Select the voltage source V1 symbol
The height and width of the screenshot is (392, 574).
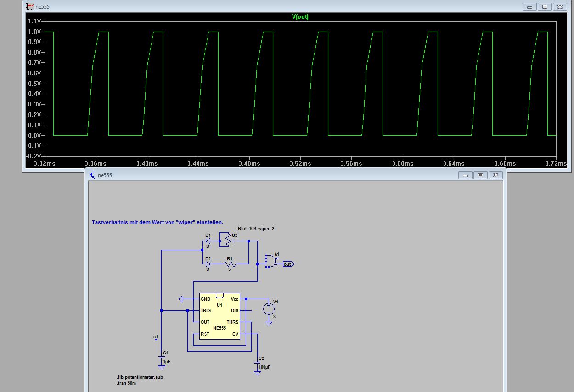[x=269, y=308]
